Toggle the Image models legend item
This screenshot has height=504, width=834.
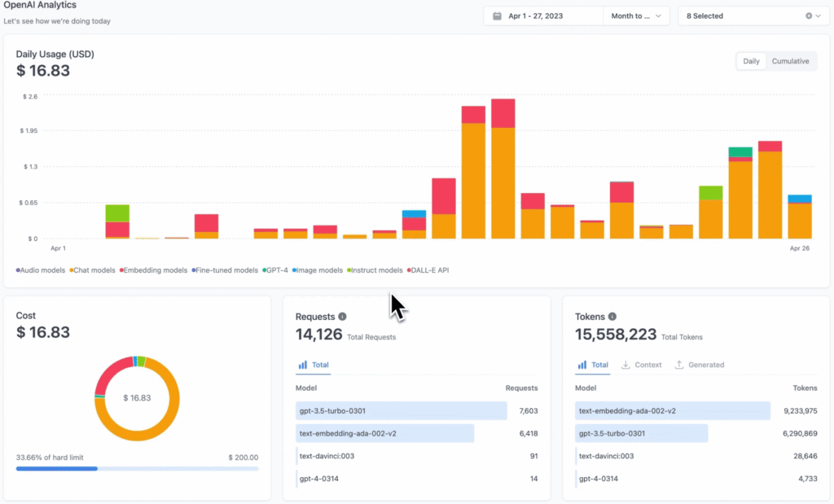click(318, 270)
